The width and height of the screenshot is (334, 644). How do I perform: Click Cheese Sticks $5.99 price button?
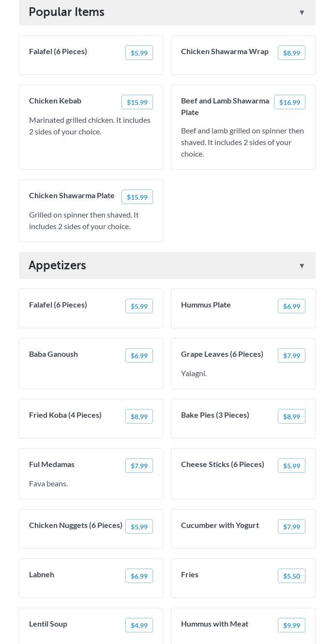pyautogui.click(x=291, y=466)
